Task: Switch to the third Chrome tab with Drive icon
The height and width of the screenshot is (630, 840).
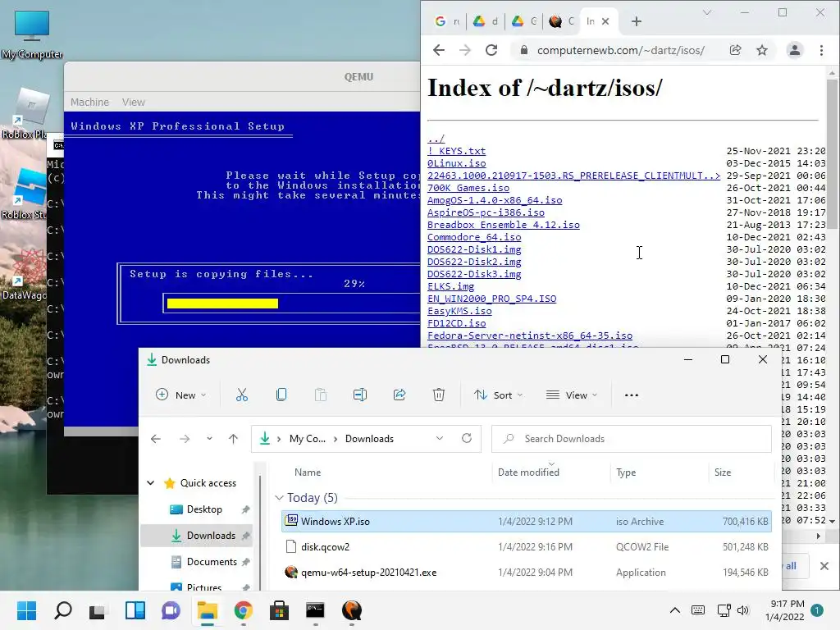Action: click(524, 21)
